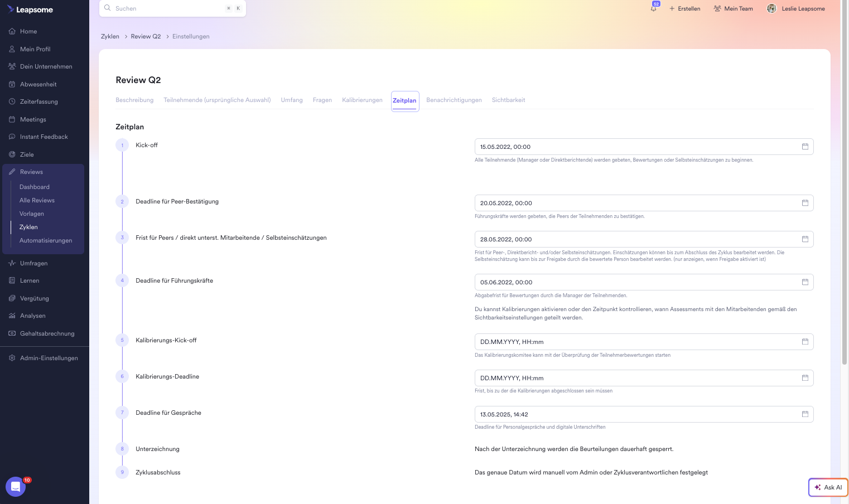This screenshot has height=504, width=849.
Task: Open the Intercom chat bubble
Action: click(16, 487)
